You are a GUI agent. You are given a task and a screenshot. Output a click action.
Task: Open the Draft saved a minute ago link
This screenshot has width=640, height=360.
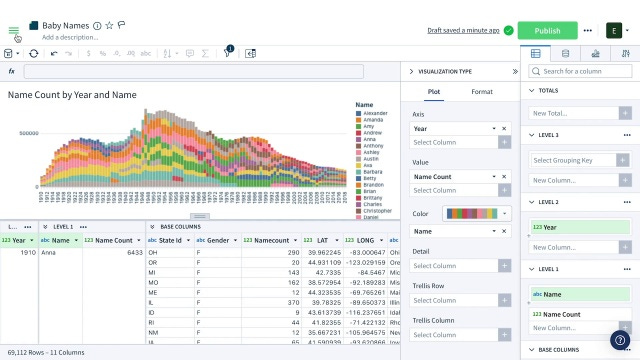(x=463, y=30)
